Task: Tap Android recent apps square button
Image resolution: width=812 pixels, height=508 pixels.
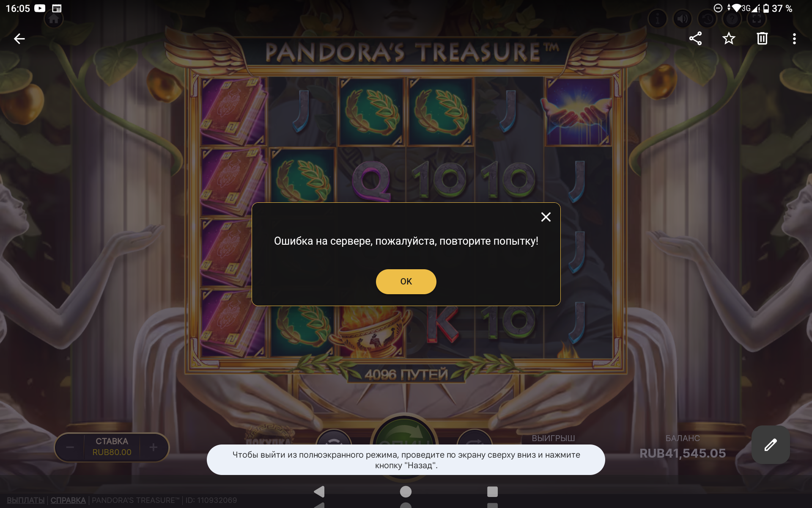Action: point(492,491)
